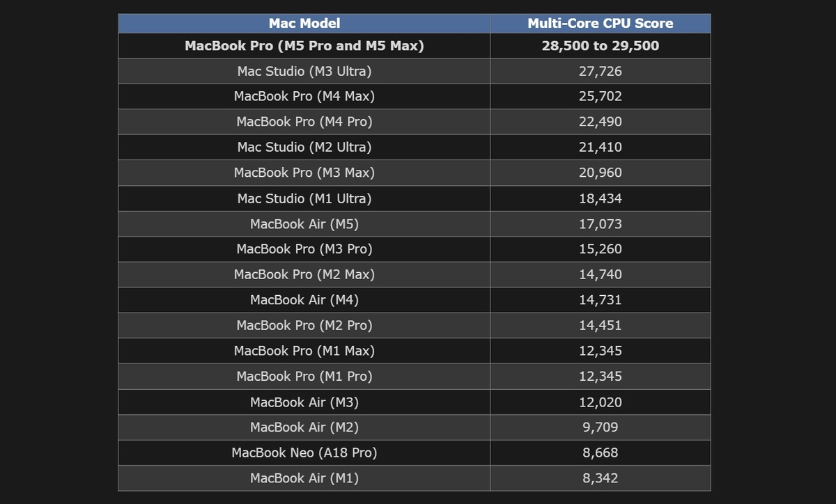Select the '15,260' score cell
Viewport: 836px width, 504px height.
pyautogui.click(x=601, y=249)
